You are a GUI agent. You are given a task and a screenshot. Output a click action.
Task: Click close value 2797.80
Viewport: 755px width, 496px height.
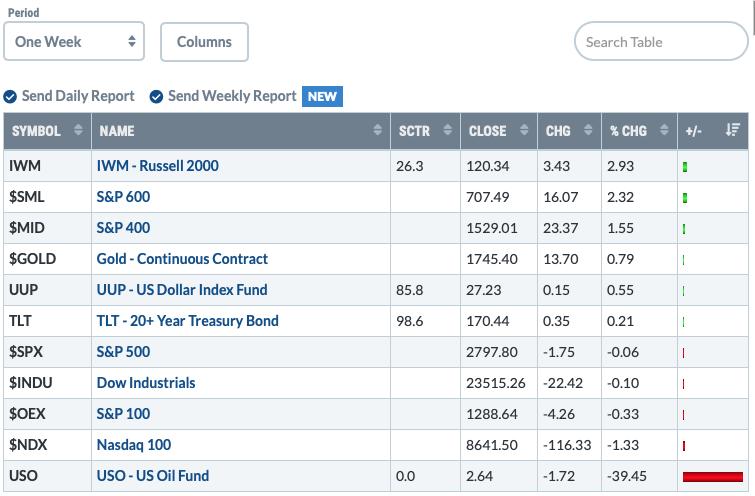point(492,352)
